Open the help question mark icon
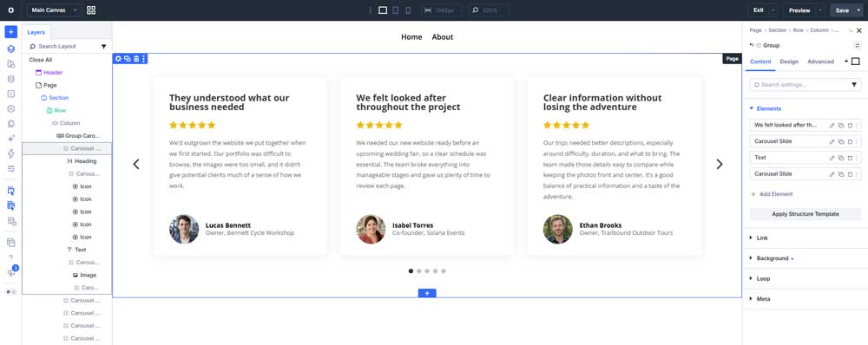Image resolution: width=868 pixels, height=345 pixels. coord(11,257)
